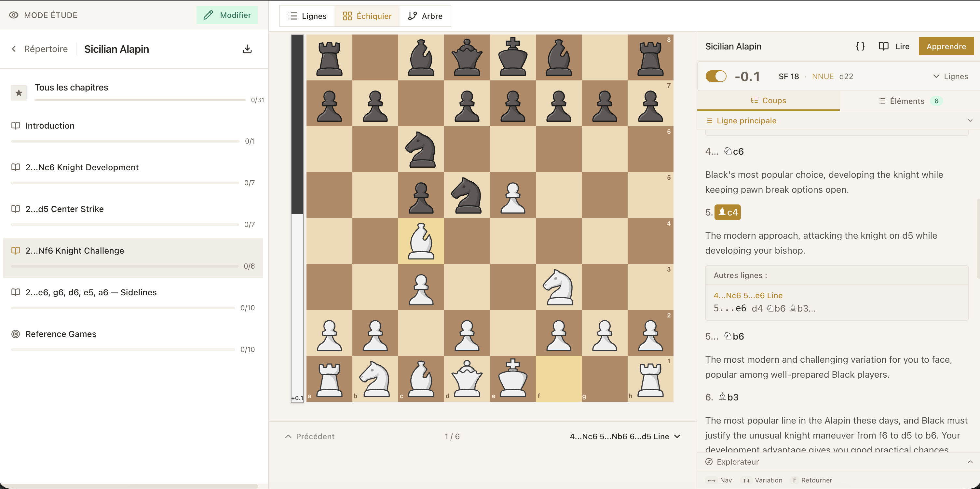Click the black queen on d8
Screen dimensions: 980x489
(467, 57)
